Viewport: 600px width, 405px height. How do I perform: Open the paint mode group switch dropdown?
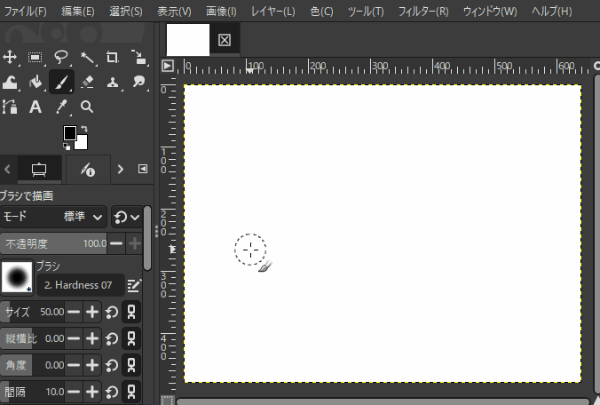[x=127, y=217]
